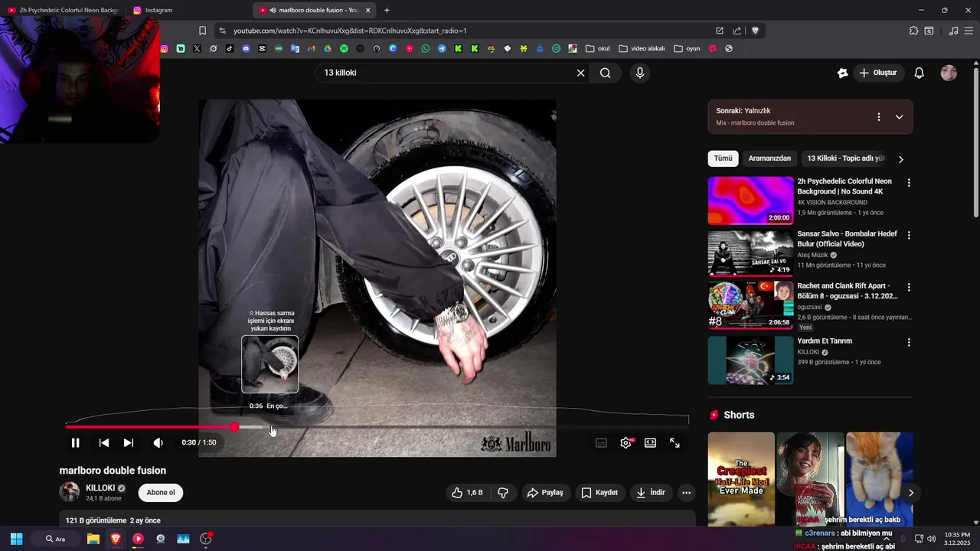Select the Aramanızdan filter chip

[769, 158]
